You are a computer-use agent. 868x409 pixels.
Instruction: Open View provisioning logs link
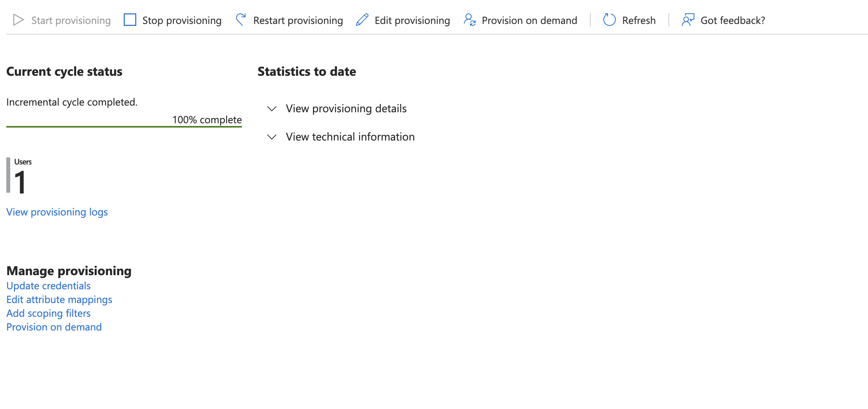(x=57, y=212)
